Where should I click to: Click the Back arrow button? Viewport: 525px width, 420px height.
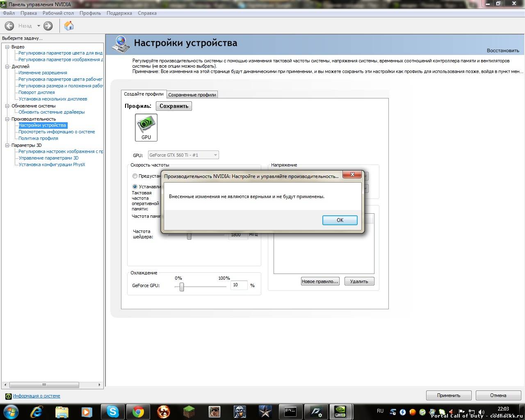(9, 26)
